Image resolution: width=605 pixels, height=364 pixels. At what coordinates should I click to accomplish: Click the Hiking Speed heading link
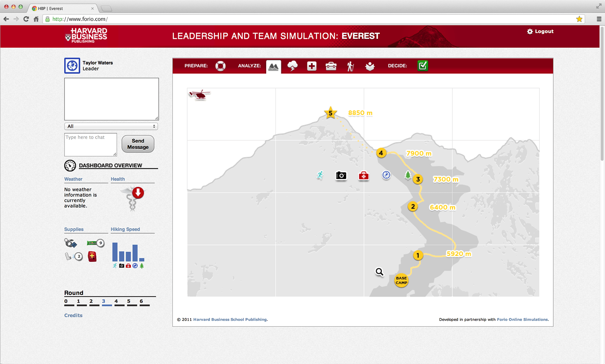125,229
